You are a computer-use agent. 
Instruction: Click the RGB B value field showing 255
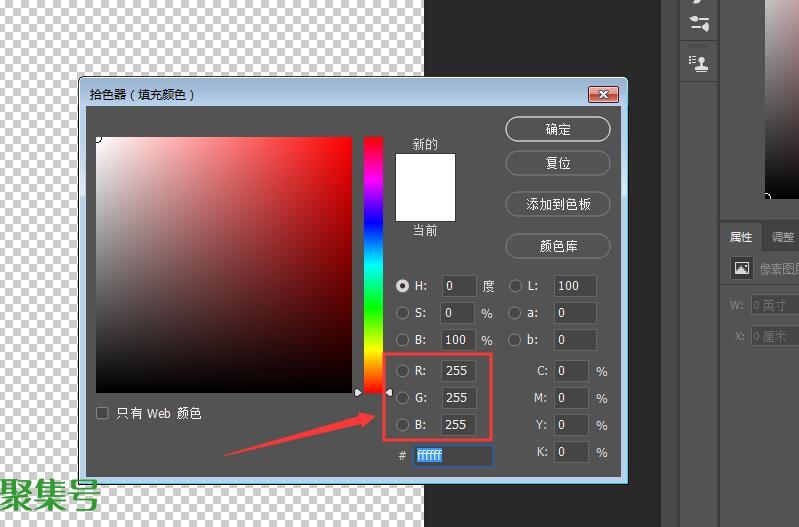tap(459, 425)
